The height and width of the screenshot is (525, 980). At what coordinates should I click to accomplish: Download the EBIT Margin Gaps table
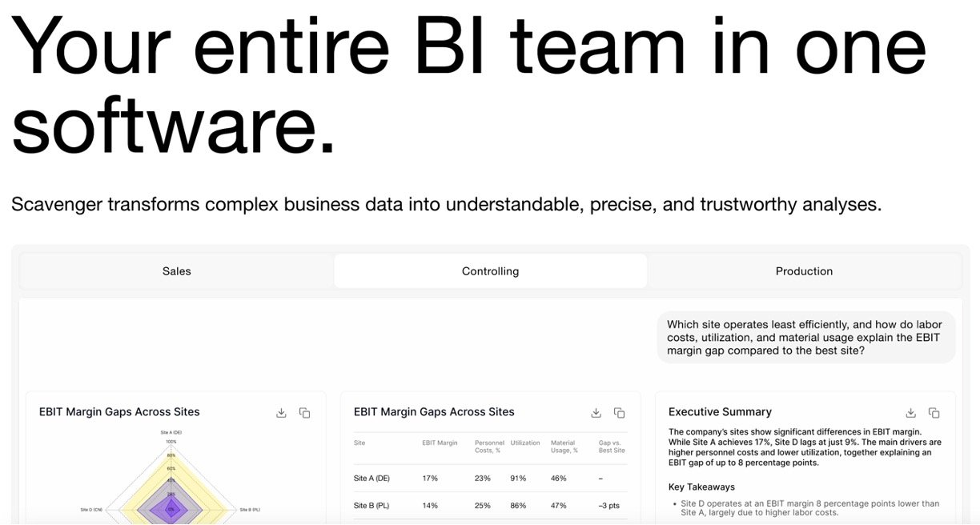[x=596, y=413]
